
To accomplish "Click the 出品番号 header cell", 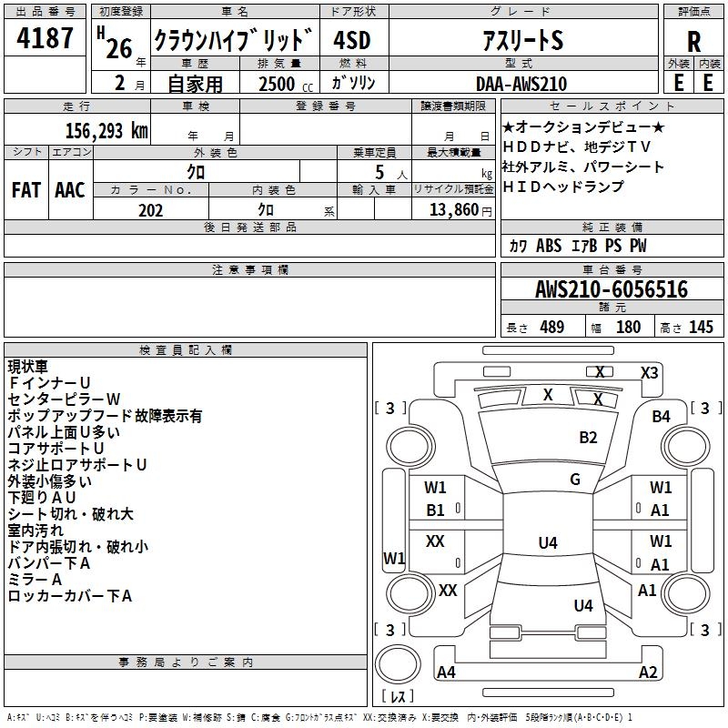I will [x=45, y=12].
